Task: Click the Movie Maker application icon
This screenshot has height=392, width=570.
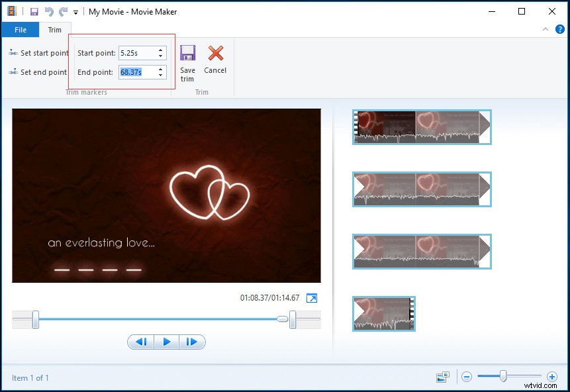Action: pos(11,11)
